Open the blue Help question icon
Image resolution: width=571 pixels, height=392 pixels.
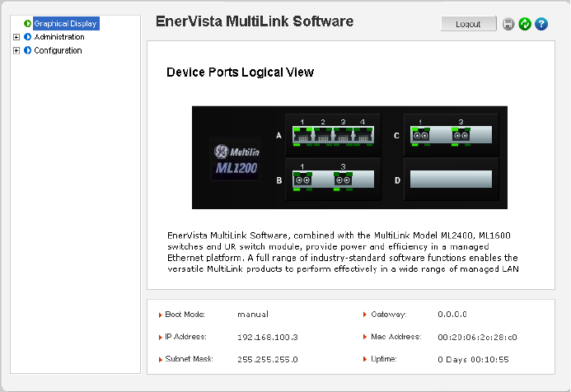(x=541, y=24)
